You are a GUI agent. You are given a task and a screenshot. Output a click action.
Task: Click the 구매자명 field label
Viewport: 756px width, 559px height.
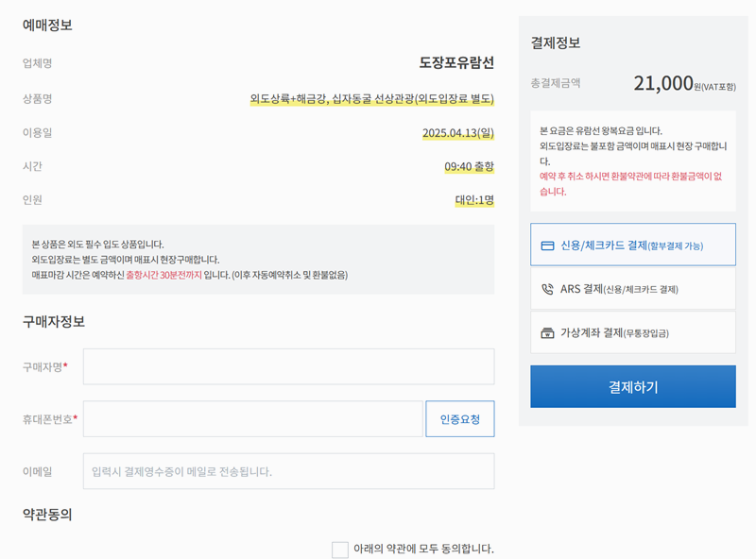(44, 367)
